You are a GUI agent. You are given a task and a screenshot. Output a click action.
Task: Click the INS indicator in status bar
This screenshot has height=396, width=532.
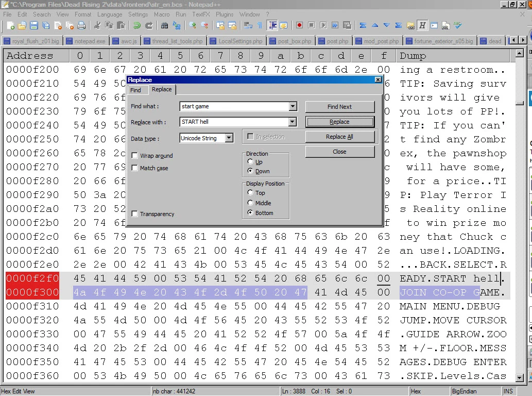point(508,391)
